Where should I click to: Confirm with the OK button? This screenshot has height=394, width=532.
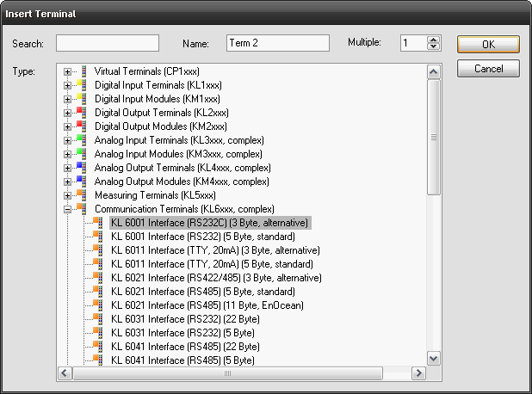pyautogui.click(x=488, y=45)
